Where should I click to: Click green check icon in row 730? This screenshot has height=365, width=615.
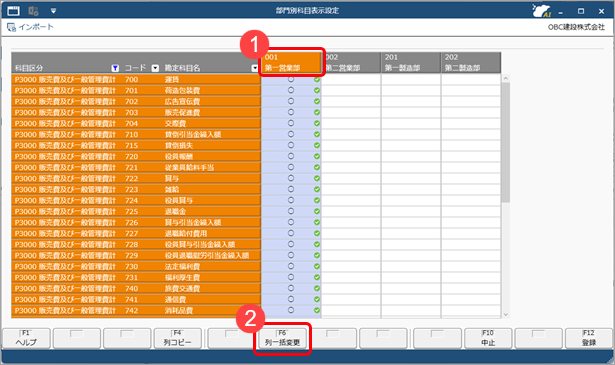pyautogui.click(x=317, y=266)
